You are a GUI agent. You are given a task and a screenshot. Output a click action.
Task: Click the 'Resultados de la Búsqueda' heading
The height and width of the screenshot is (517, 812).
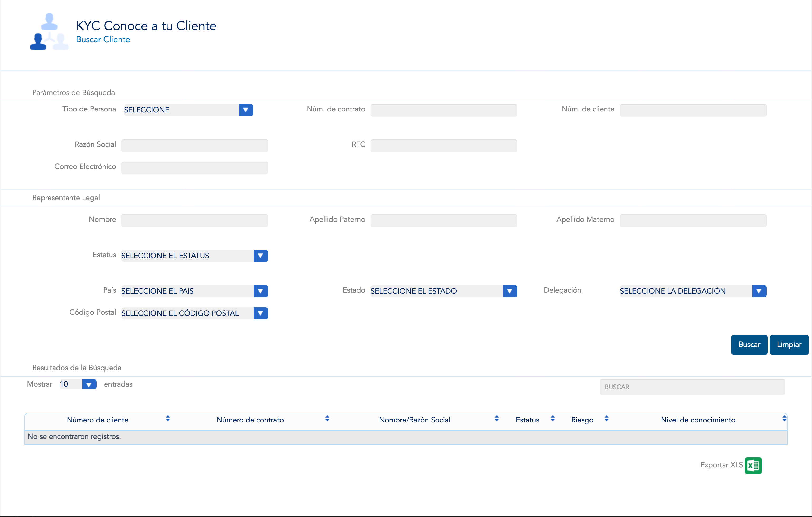click(77, 368)
